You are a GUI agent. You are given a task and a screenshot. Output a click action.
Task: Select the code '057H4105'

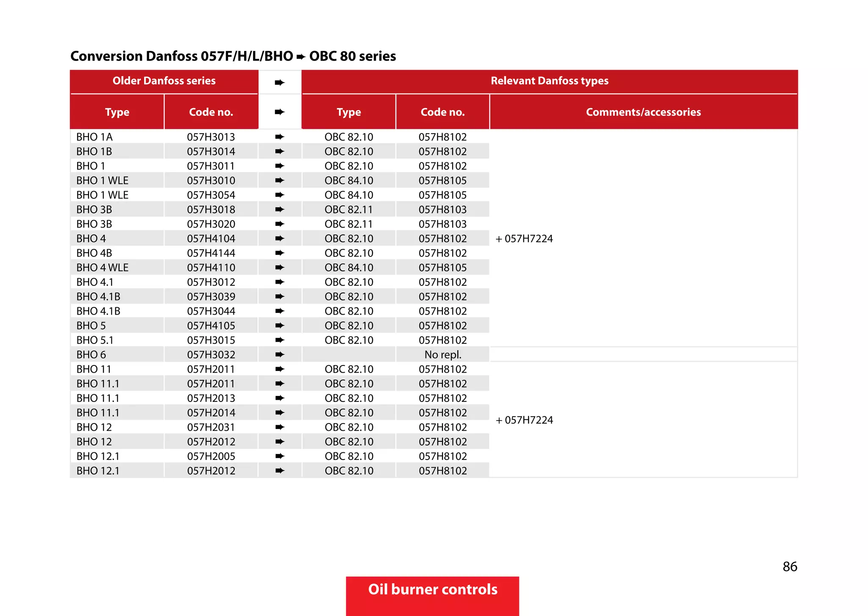tap(211, 326)
